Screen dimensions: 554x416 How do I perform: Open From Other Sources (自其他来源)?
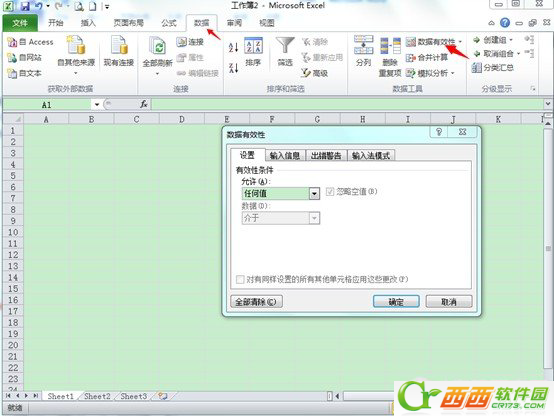pos(76,55)
